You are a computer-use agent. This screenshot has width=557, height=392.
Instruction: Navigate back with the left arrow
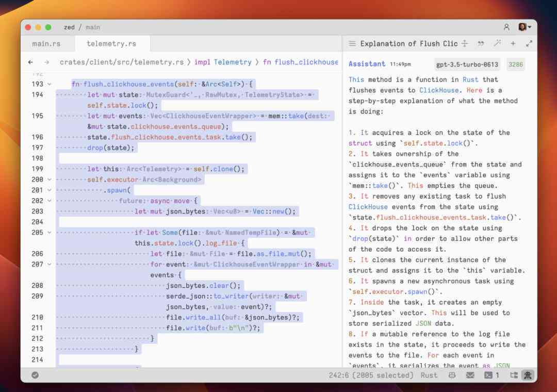coord(31,62)
